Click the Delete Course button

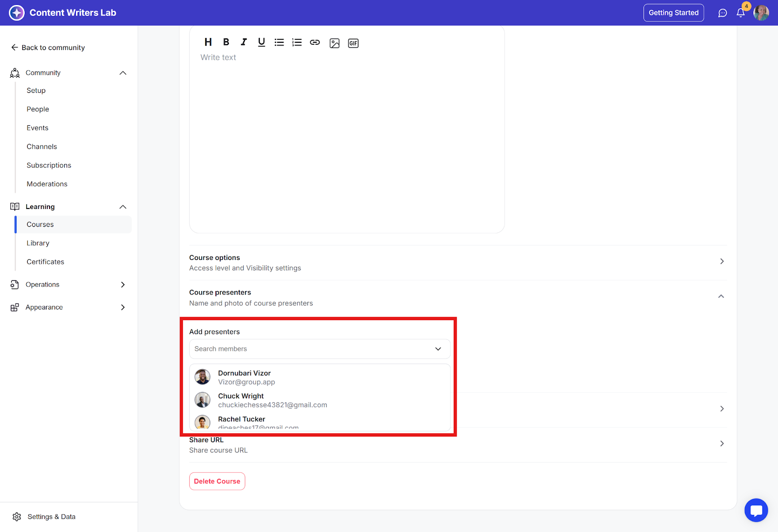pos(217,481)
